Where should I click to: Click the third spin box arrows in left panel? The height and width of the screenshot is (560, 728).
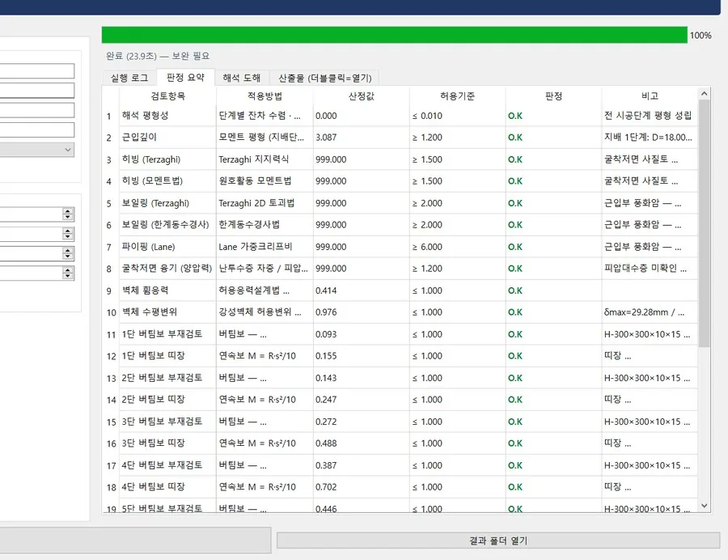click(68, 253)
